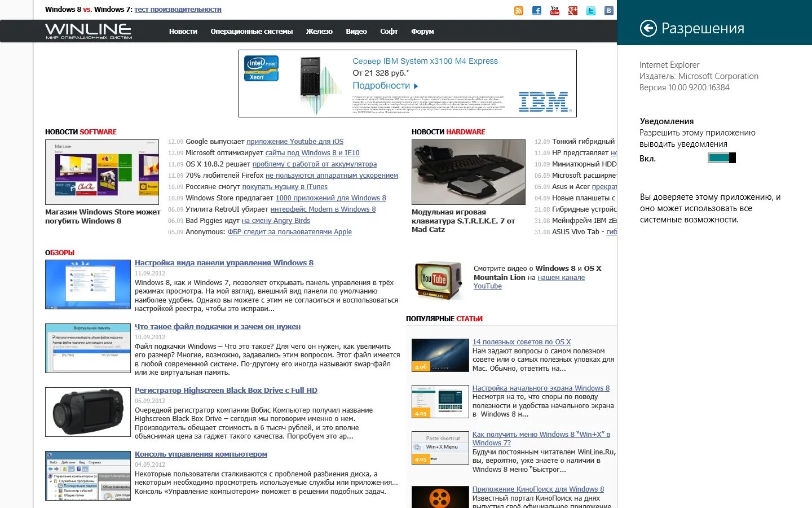
Task: Open 'покупать музыку в iTunes' link
Action: tap(285, 187)
